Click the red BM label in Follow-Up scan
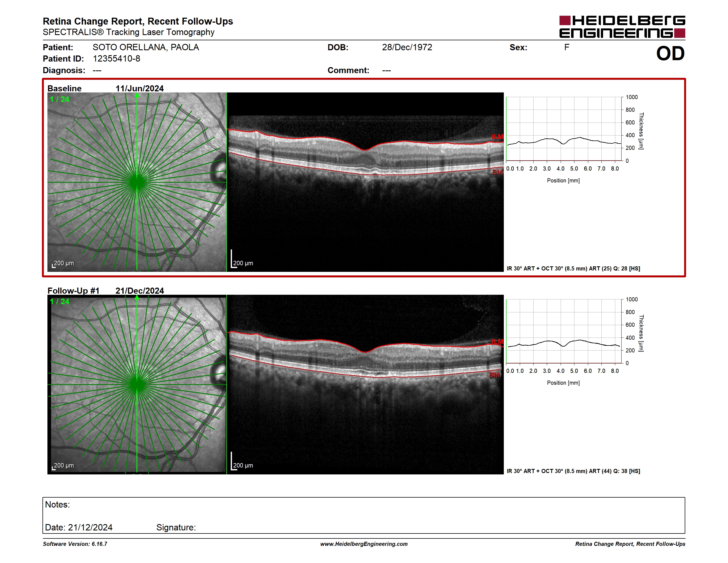Viewport: 728px width, 563px height. (x=494, y=375)
